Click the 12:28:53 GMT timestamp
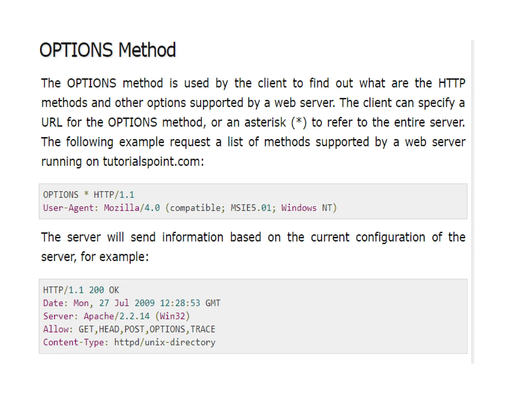 pos(190,303)
